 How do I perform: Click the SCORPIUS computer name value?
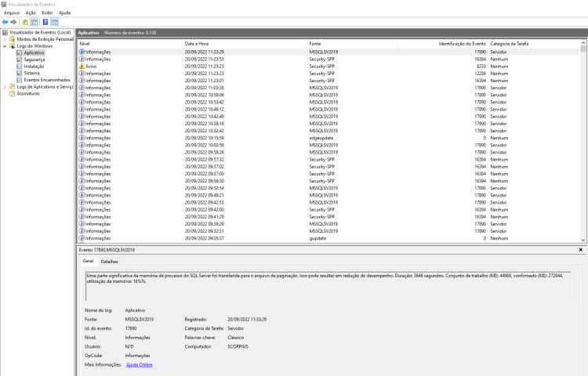click(x=238, y=347)
